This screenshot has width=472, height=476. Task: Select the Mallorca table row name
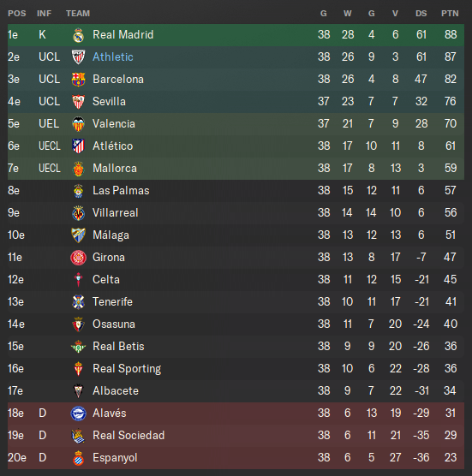click(115, 168)
